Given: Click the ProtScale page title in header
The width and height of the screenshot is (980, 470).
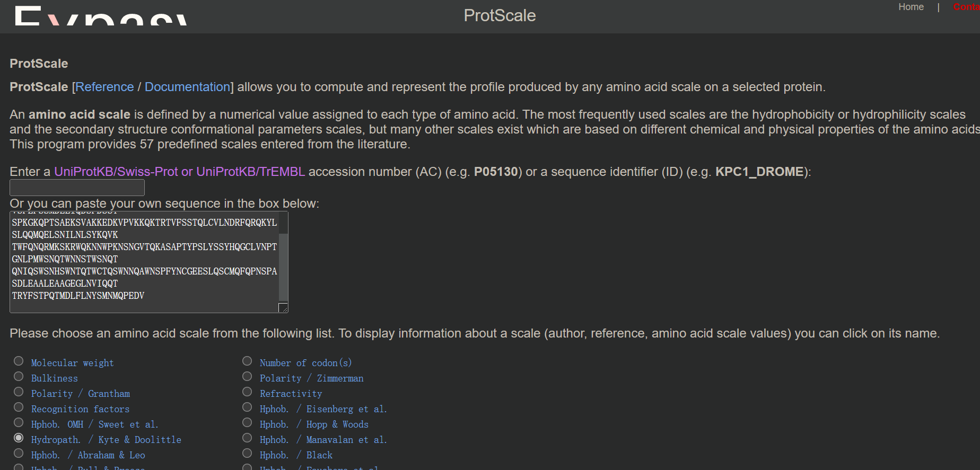Looking at the screenshot, I should [500, 15].
